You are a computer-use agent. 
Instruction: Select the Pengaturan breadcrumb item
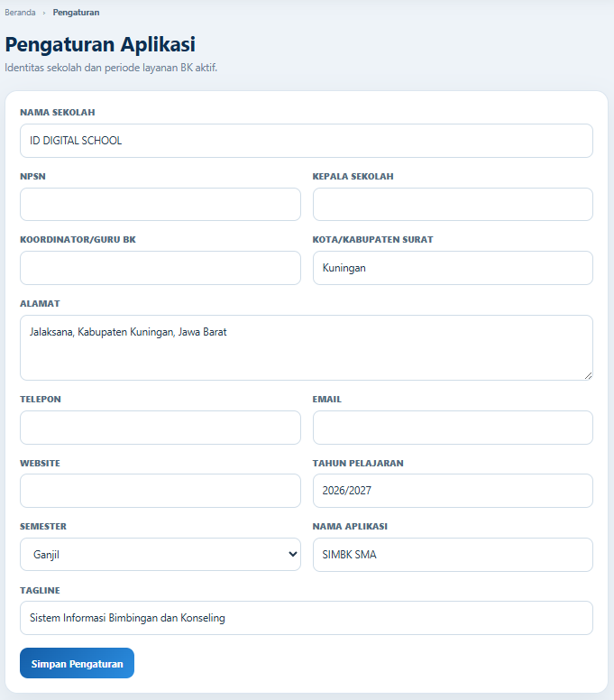coord(77,13)
